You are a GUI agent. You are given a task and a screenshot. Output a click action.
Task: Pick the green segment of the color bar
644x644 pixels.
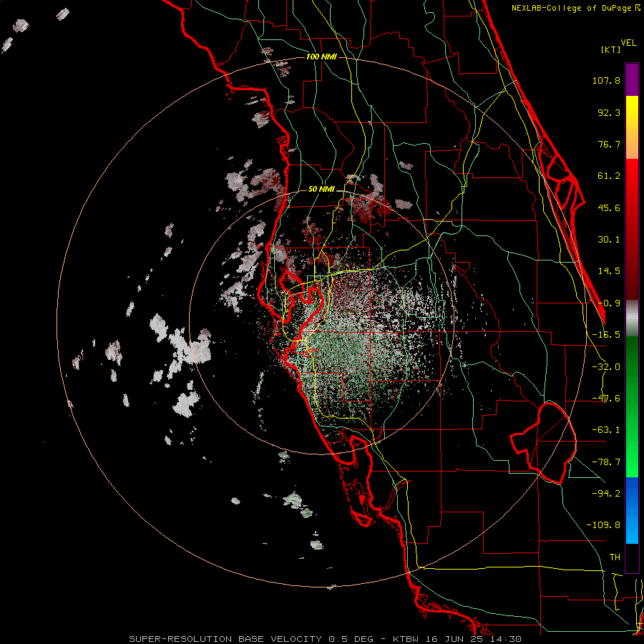pos(632,406)
